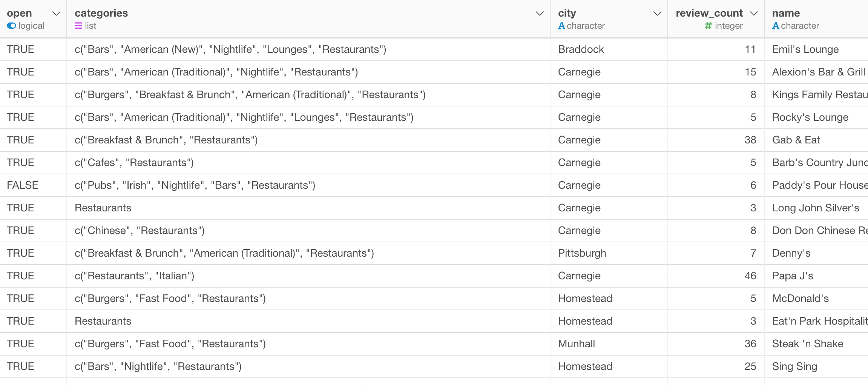Select the Denny's name cell
Viewport: 868px width, 385px height.
pyautogui.click(x=816, y=253)
